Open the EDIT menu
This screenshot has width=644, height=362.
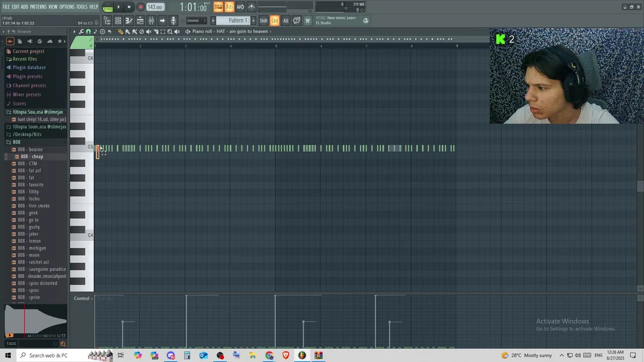[x=16, y=7]
